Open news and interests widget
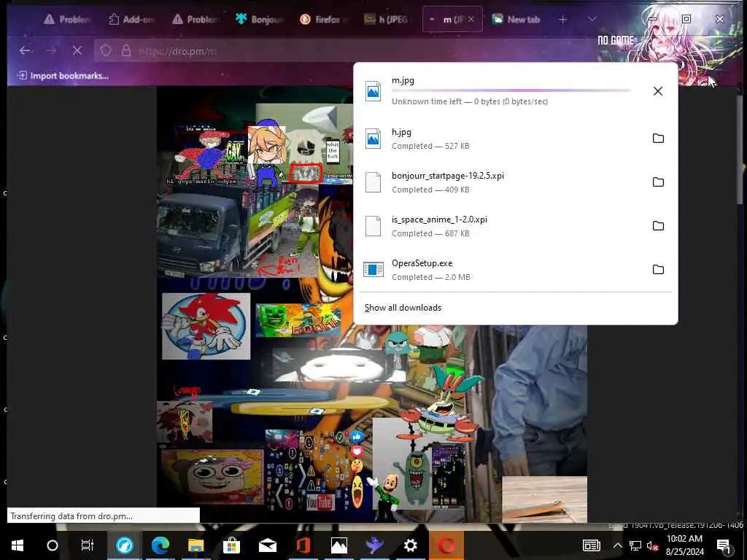The height and width of the screenshot is (560, 747). [x=591, y=545]
